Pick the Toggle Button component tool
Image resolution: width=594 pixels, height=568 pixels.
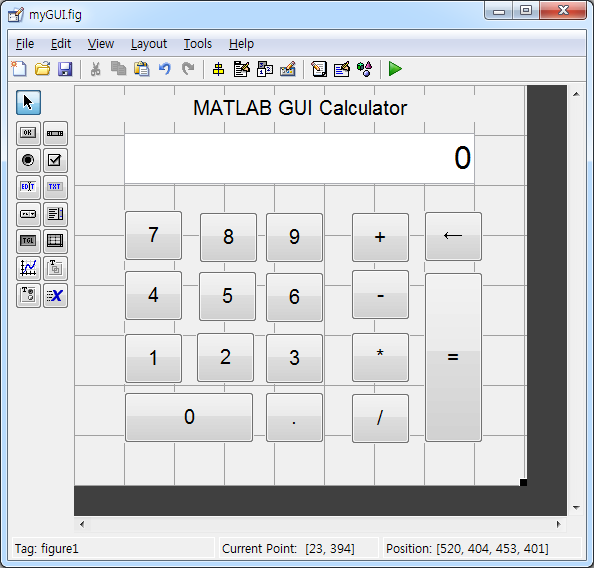(x=28, y=241)
